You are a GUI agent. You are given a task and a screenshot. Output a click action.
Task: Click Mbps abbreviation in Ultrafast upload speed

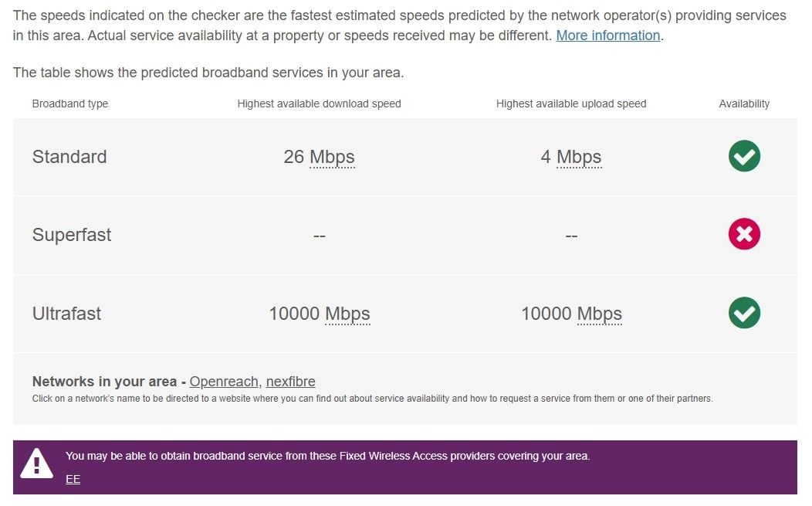(600, 314)
